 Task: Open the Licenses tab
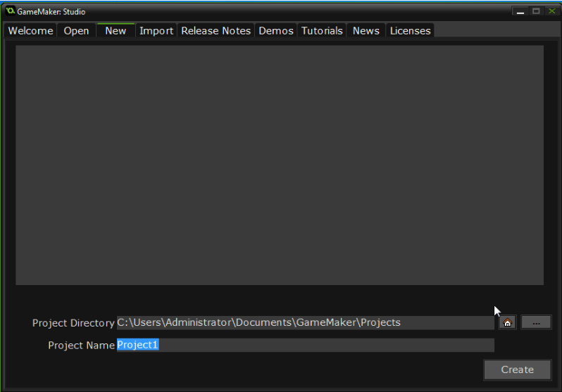pos(410,31)
